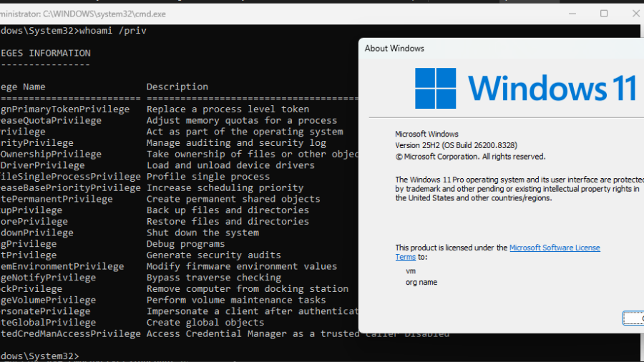Open the Microsoft Software License link
Image resolution: width=644 pixels, height=362 pixels.
tap(555, 248)
